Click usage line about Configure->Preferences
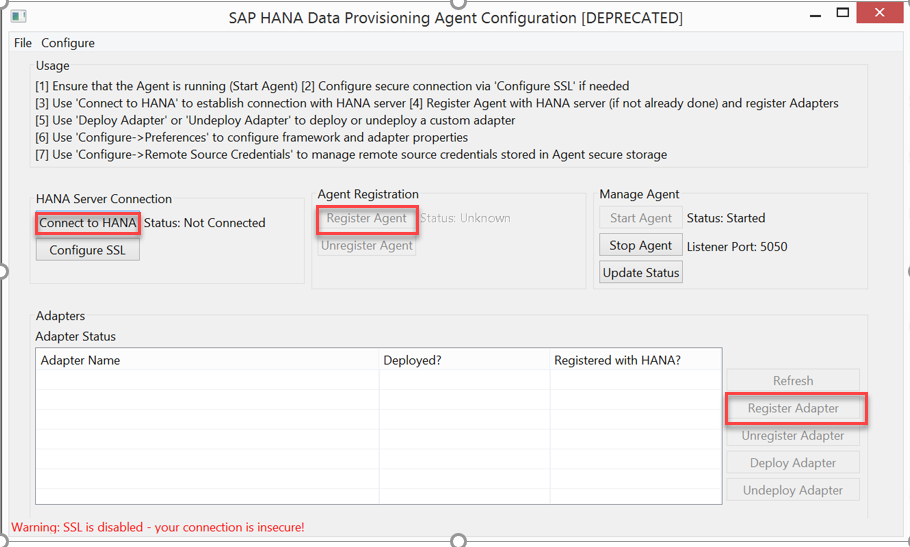Image resolution: width=910 pixels, height=547 pixels. [252, 137]
